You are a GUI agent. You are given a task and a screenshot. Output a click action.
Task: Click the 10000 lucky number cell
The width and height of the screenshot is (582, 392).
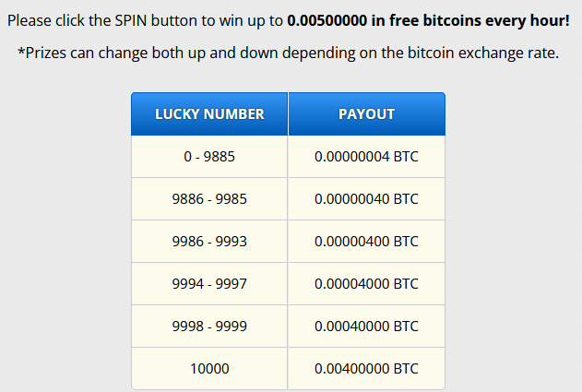tap(209, 369)
